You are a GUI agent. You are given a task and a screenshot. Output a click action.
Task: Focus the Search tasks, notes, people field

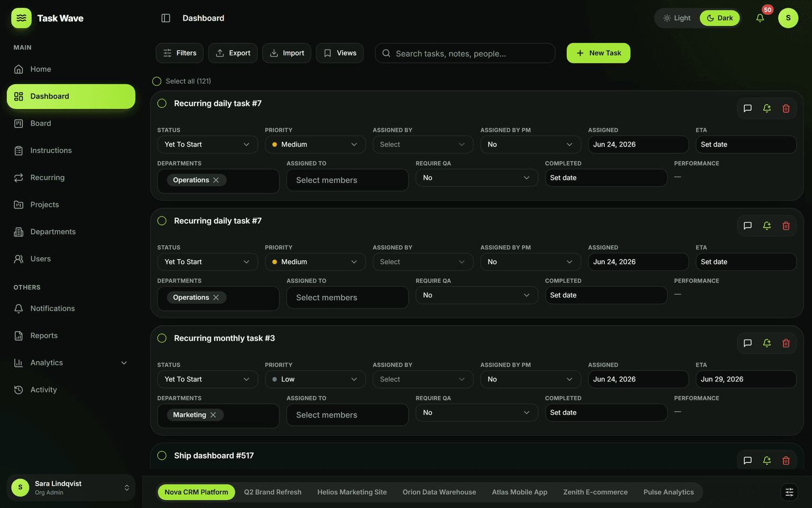pos(465,53)
